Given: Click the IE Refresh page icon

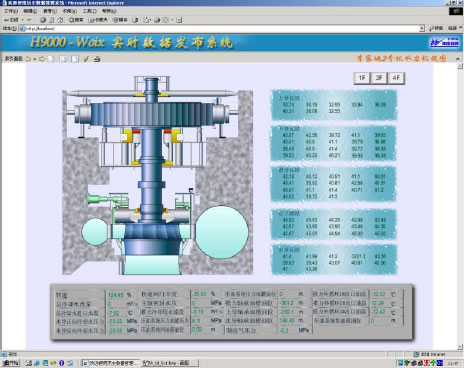Looking at the screenshot, I should pyautogui.click(x=52, y=20).
